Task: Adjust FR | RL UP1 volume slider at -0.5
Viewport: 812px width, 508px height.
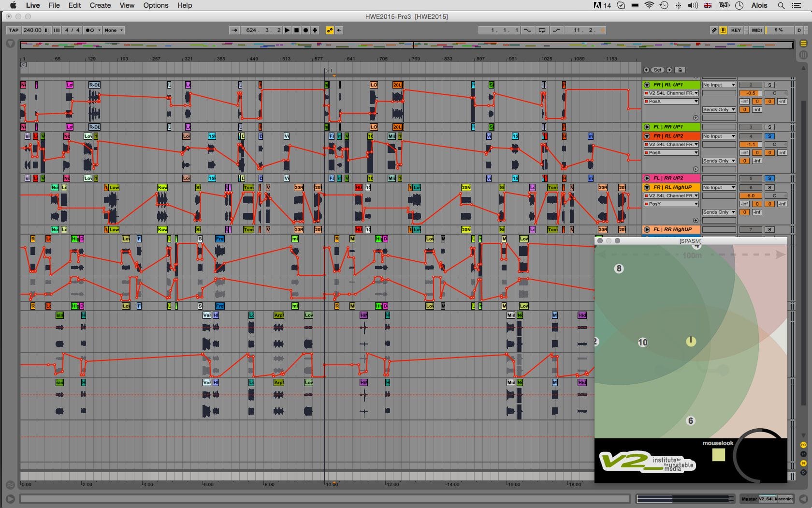Action: [x=750, y=93]
